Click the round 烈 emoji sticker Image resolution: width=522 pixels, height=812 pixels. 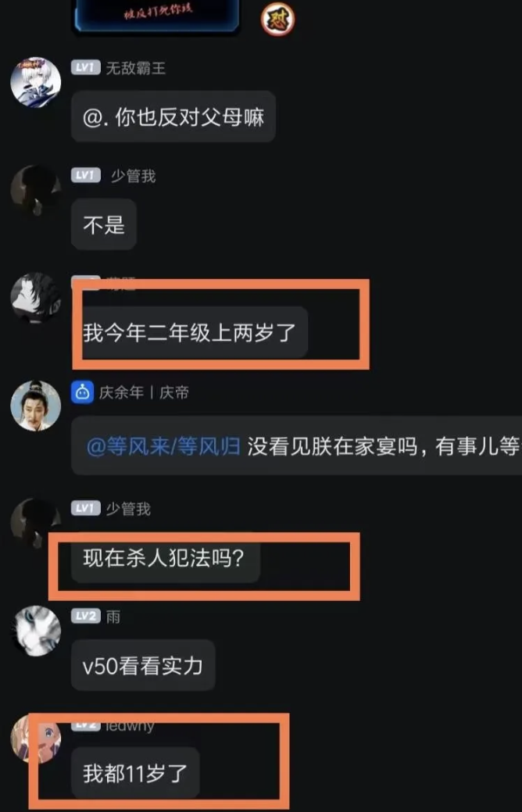click(x=277, y=20)
